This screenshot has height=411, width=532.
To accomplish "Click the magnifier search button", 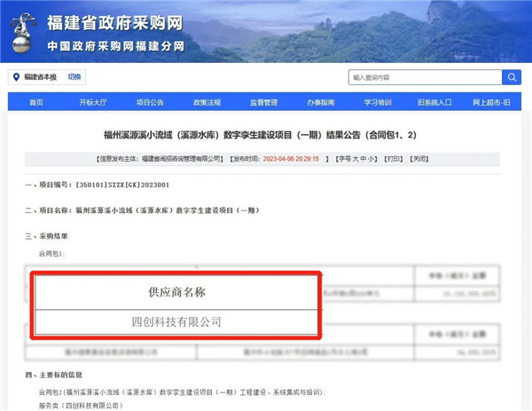I will click(512, 77).
